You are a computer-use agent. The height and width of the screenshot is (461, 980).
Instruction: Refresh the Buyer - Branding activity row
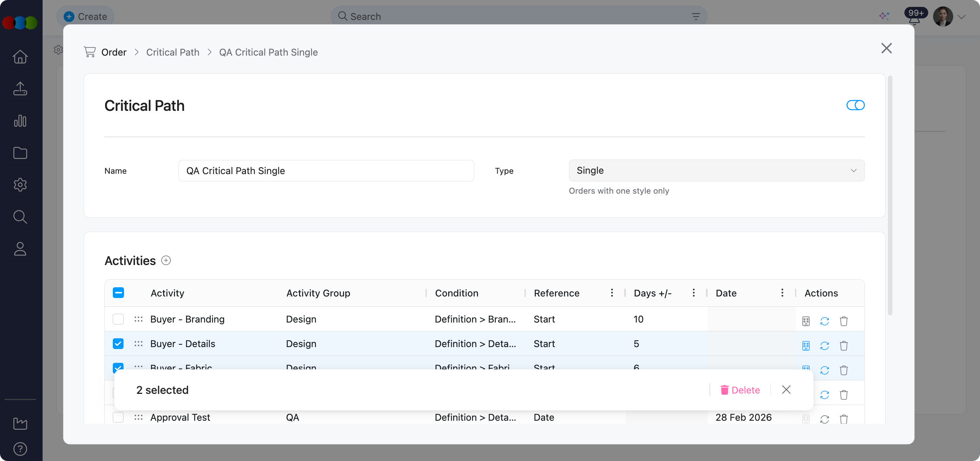825,321
